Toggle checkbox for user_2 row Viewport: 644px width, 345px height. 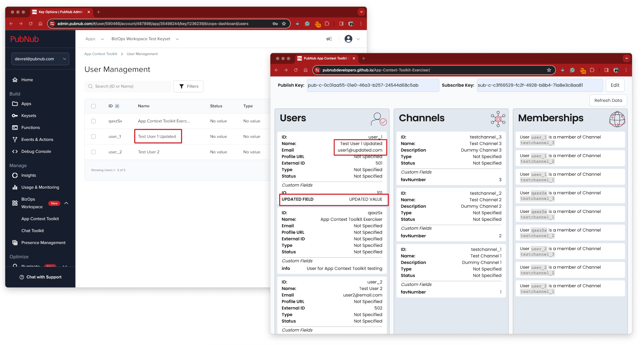pyautogui.click(x=94, y=152)
